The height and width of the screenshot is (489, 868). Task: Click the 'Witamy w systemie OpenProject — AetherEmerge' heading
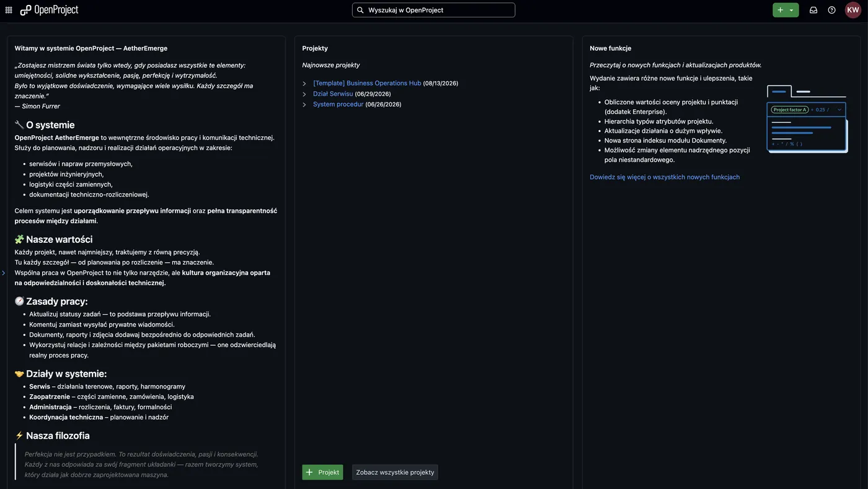click(91, 48)
